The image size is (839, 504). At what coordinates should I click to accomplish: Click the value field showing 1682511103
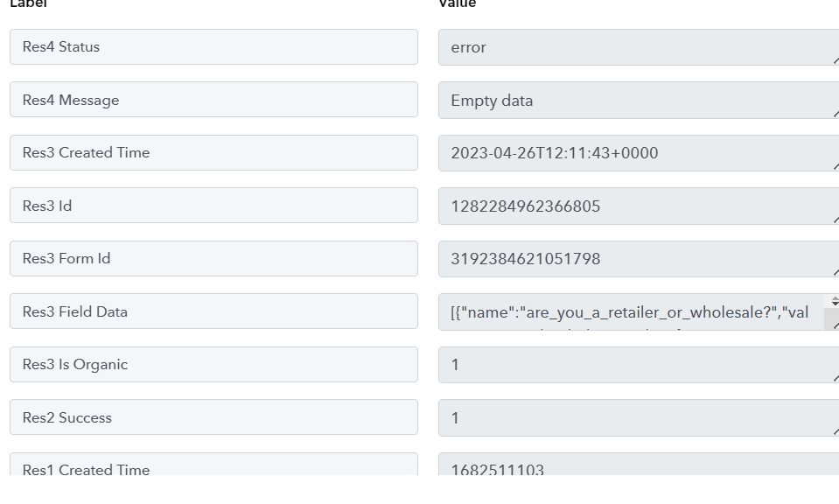639,464
